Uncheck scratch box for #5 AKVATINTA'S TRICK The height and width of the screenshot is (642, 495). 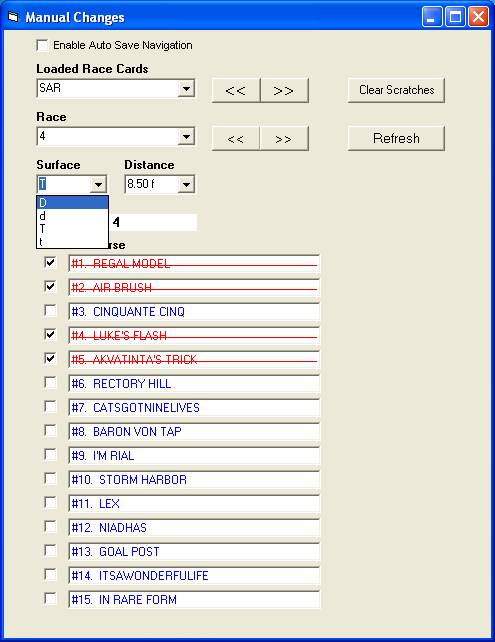coord(50,358)
